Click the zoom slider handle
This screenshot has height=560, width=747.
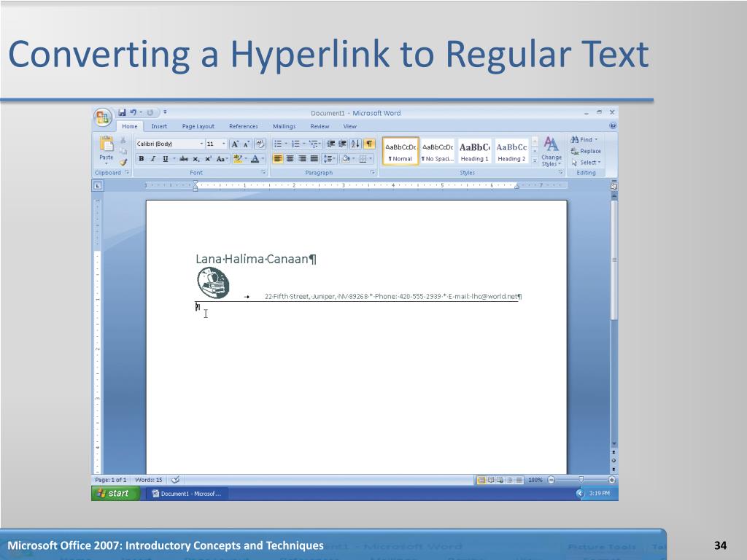click(581, 480)
